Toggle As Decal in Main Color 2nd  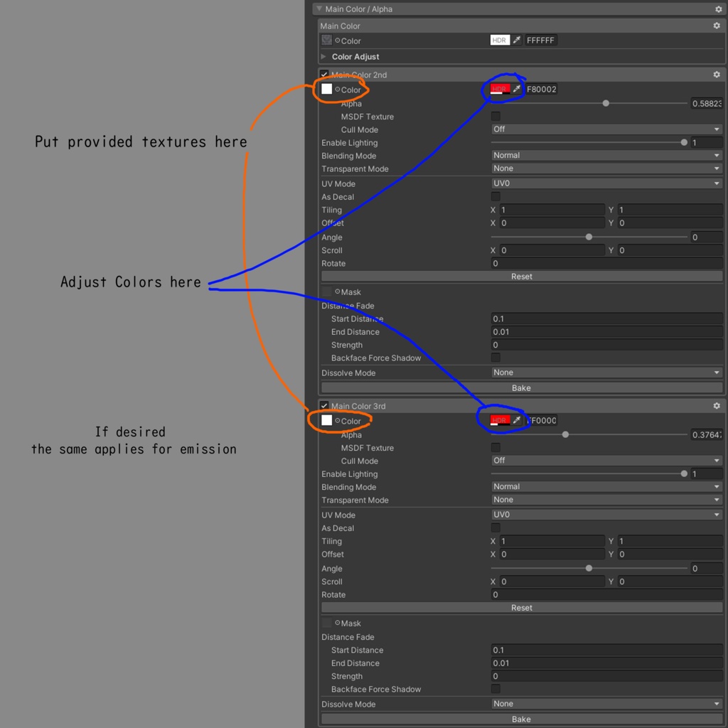tap(496, 196)
